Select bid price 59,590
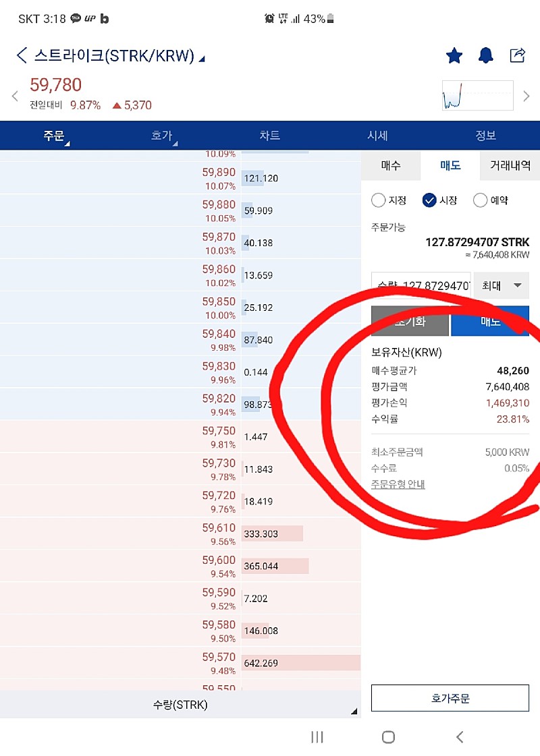This screenshot has height=756, width=540. click(219, 592)
